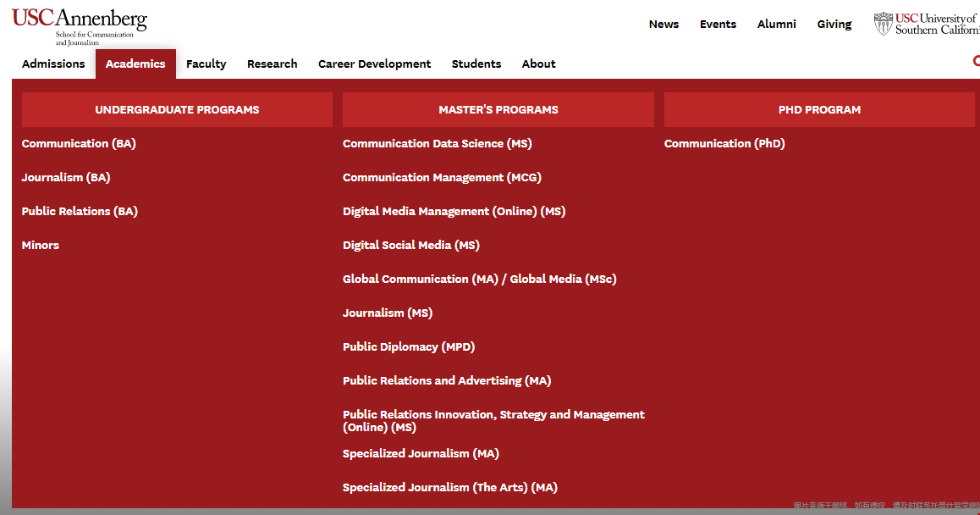980x515 pixels.
Task: Open Journalism (MS) program
Action: tap(388, 313)
